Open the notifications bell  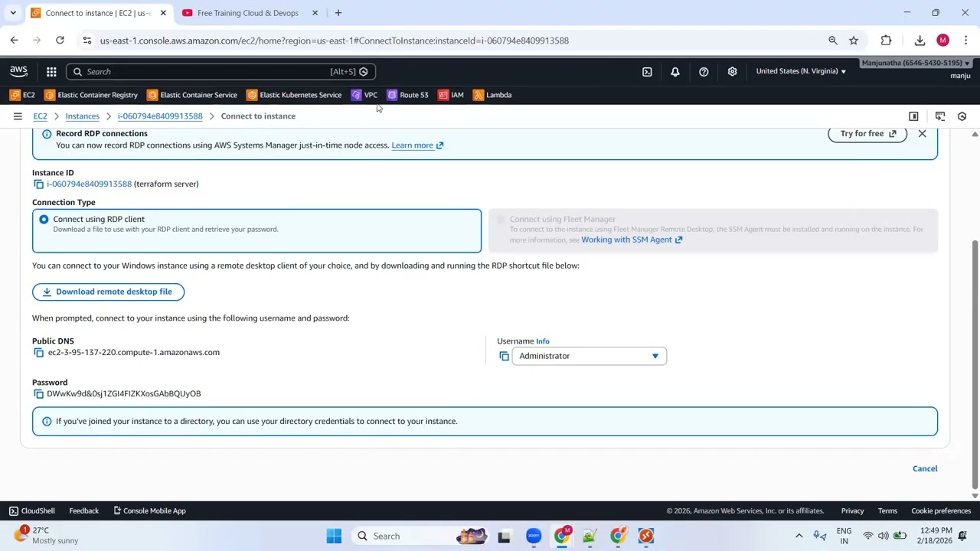[x=675, y=72]
